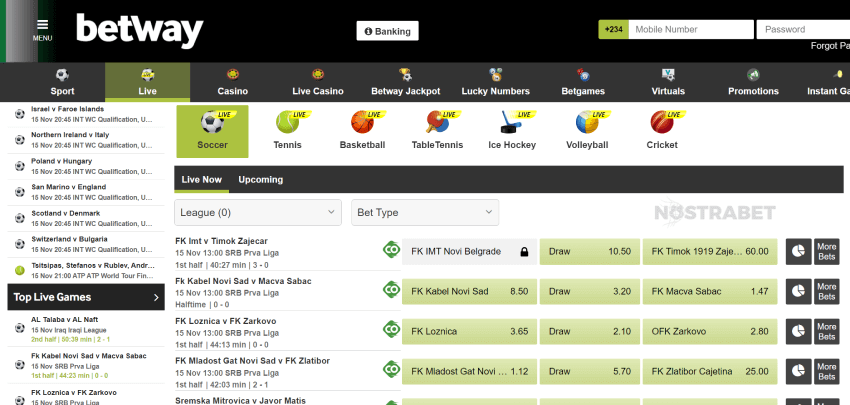Click cash out icon for FK Loznica match
The image size is (850, 405).
click(x=391, y=329)
